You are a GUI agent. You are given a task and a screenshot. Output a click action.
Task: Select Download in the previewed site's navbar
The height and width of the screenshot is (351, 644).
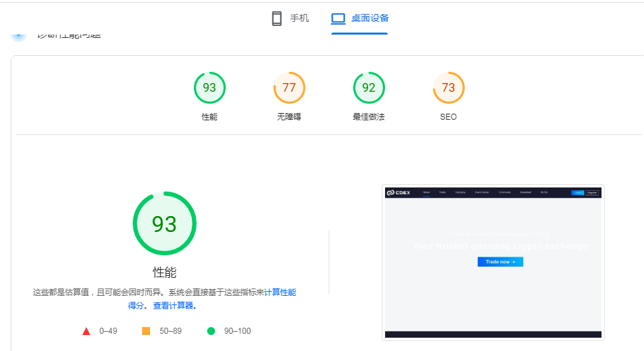525,193
